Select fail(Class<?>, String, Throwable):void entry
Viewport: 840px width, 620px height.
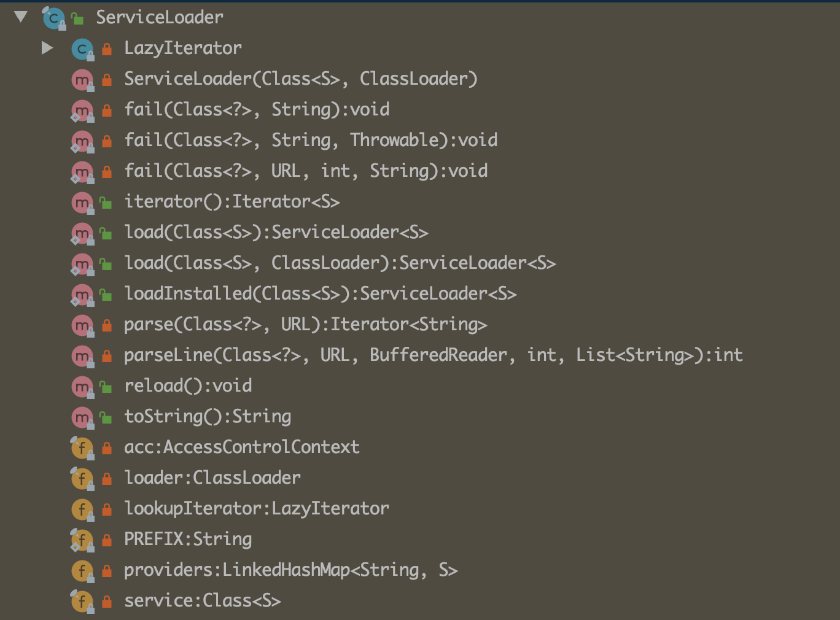[311, 140]
